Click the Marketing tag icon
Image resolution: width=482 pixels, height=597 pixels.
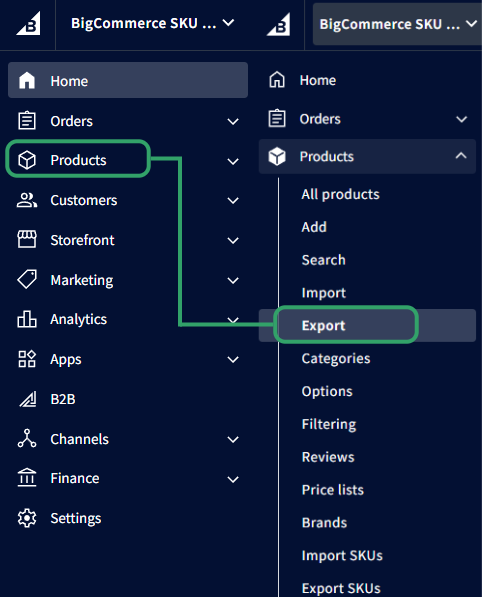click(x=27, y=279)
